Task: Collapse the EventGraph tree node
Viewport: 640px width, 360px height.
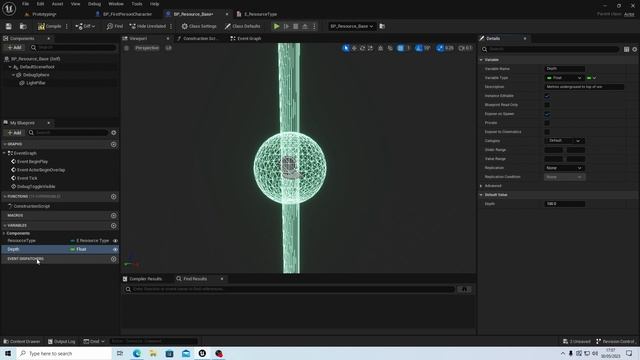Action: [4, 153]
